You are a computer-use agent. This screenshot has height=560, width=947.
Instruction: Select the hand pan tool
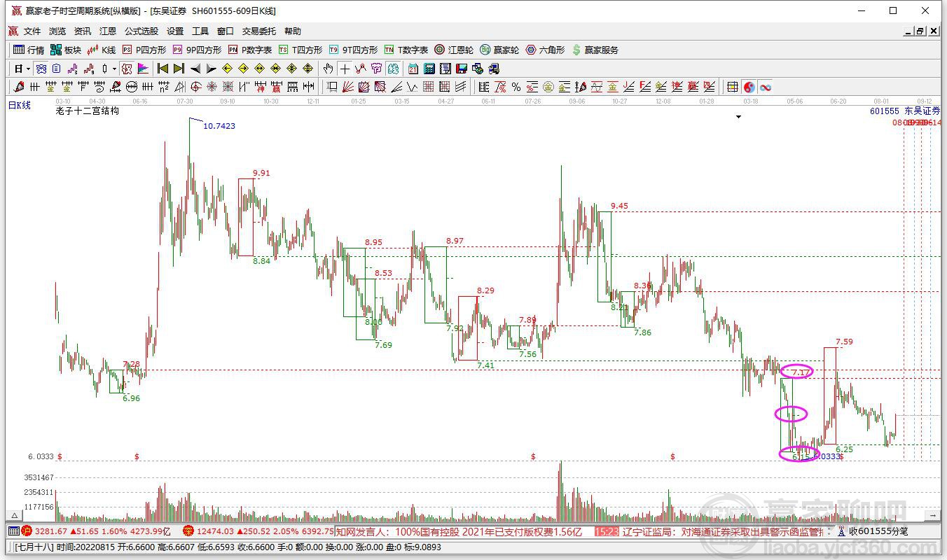[328, 69]
